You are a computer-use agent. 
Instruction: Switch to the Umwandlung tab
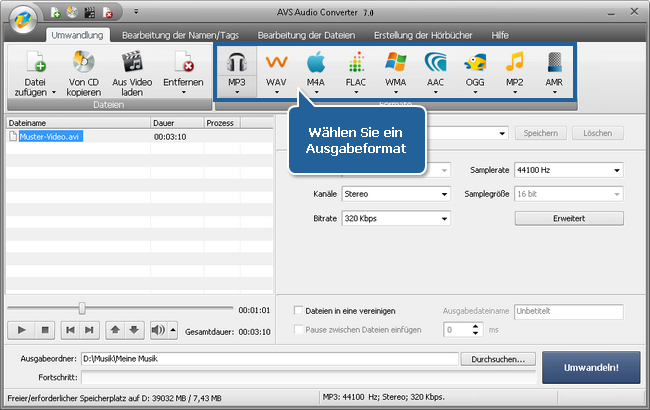tap(78, 35)
